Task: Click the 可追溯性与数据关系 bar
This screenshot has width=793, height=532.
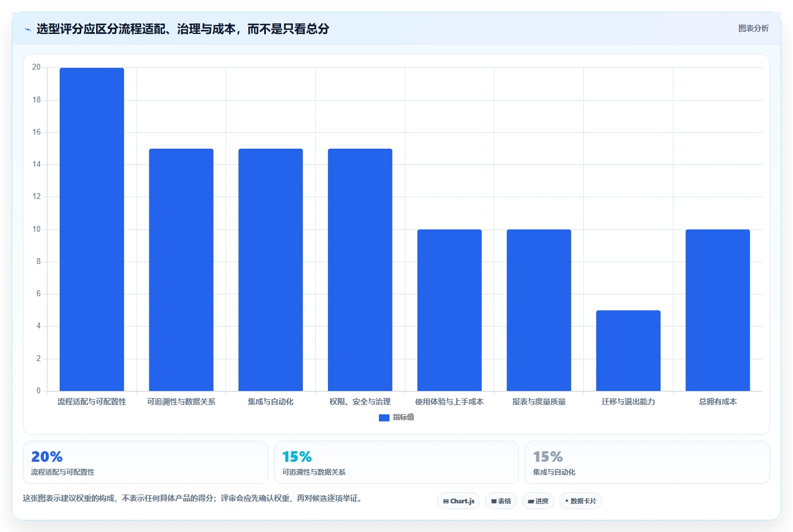Action: (181, 270)
